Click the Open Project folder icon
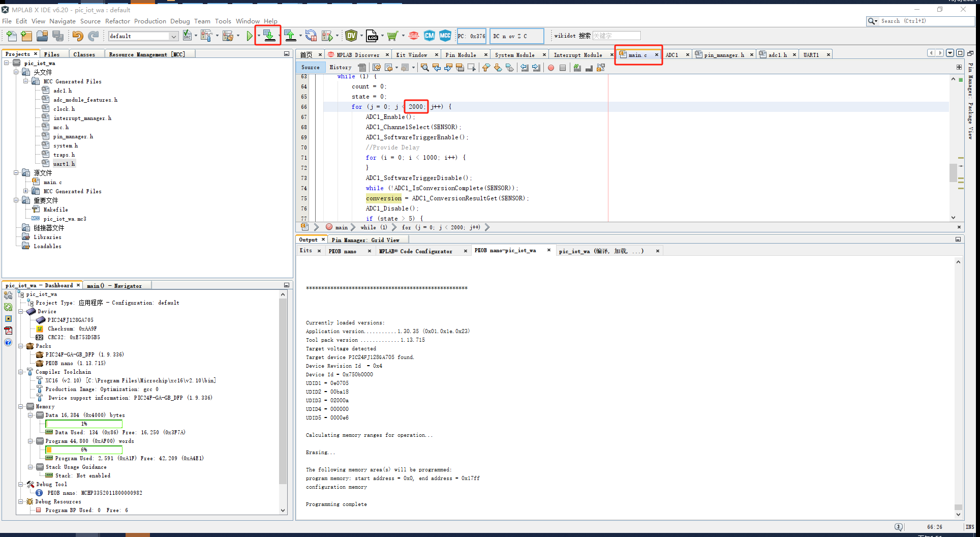980x537 pixels. pos(42,36)
